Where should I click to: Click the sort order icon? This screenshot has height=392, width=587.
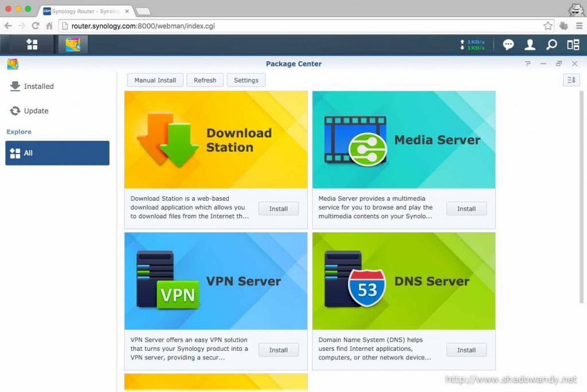[x=572, y=80]
